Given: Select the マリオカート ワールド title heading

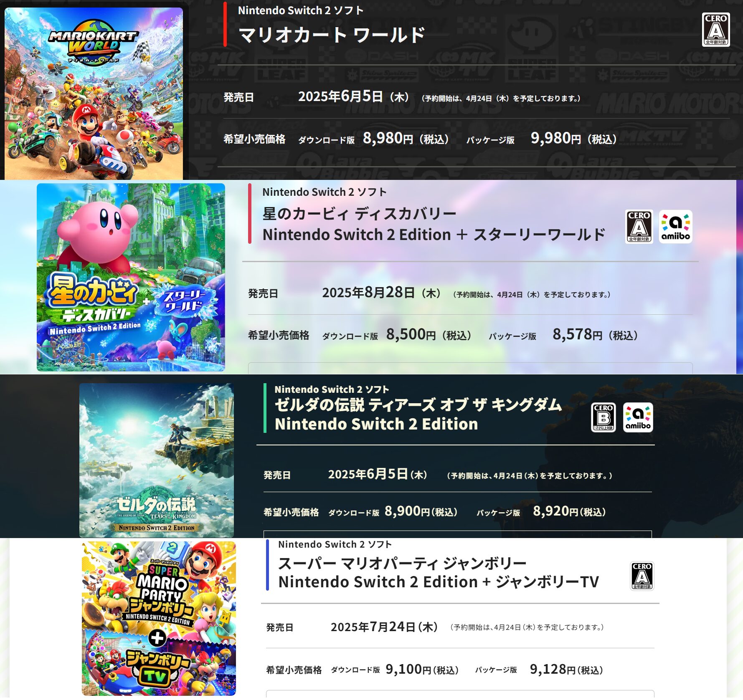Looking at the screenshot, I should (x=332, y=35).
